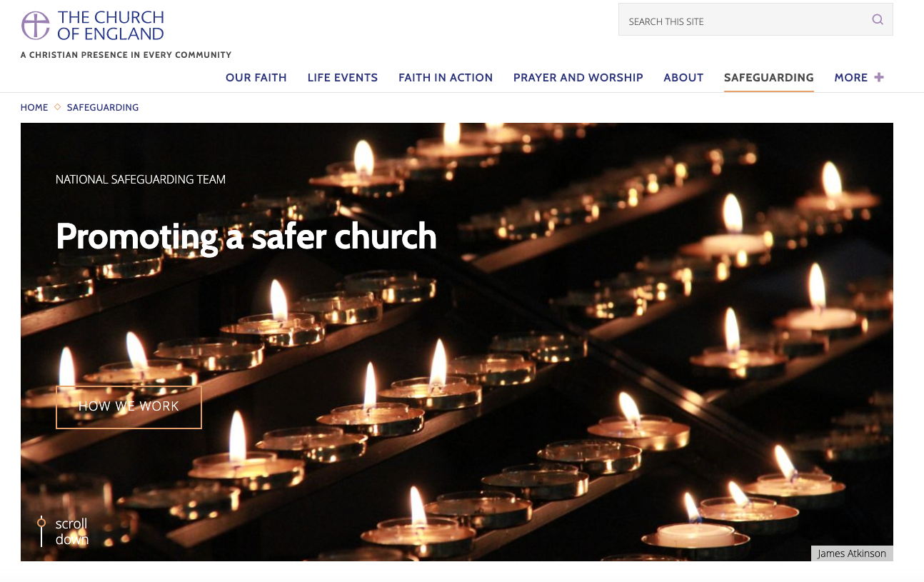Click the National Safeguarding Team caption
This screenshot has height=582, width=924.
tap(141, 180)
